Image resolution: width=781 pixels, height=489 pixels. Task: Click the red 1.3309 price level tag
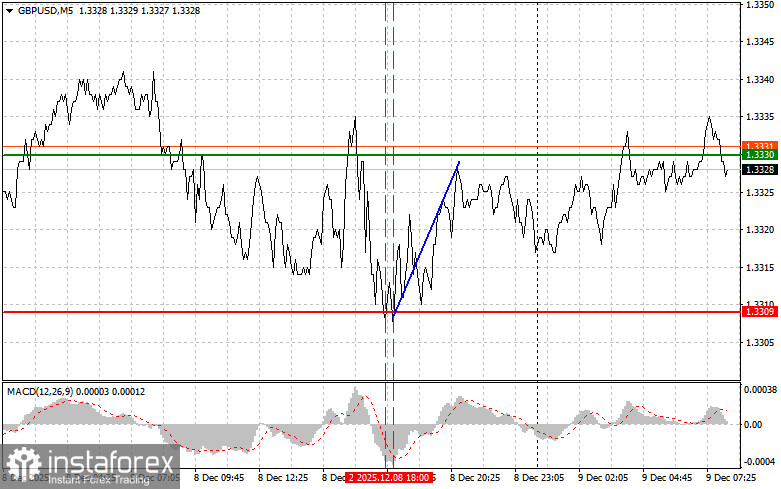(x=760, y=312)
